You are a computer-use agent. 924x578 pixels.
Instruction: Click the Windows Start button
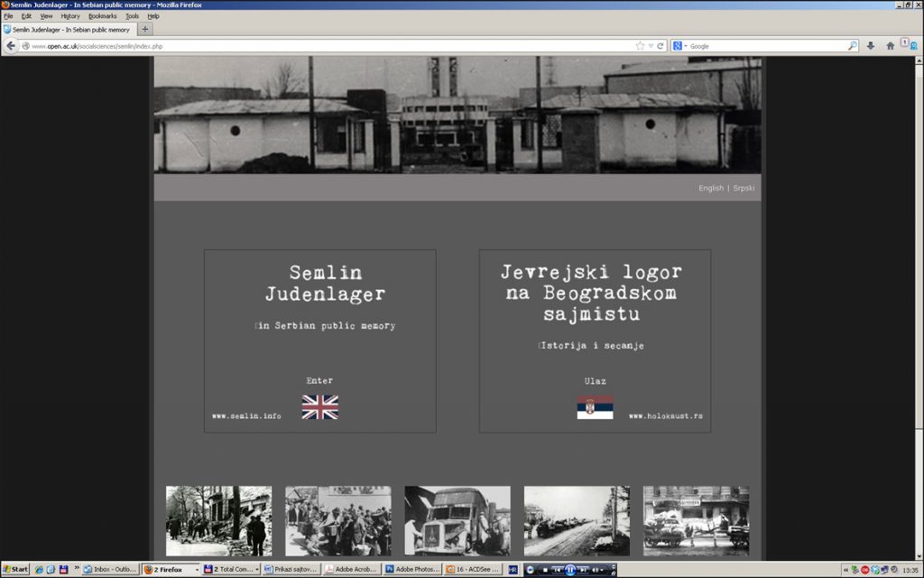point(15,570)
